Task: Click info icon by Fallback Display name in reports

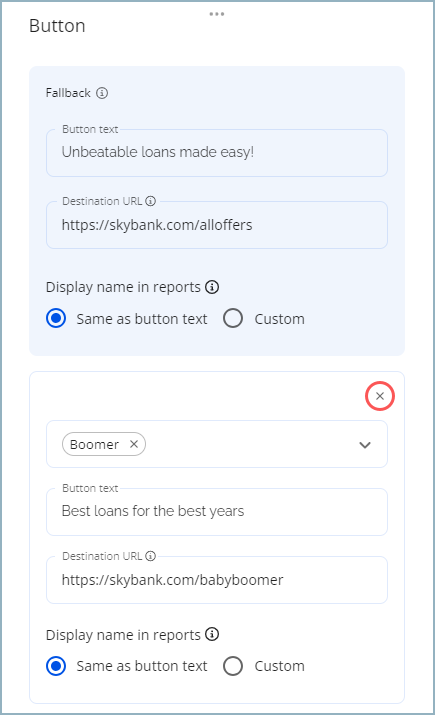Action: pyautogui.click(x=212, y=287)
